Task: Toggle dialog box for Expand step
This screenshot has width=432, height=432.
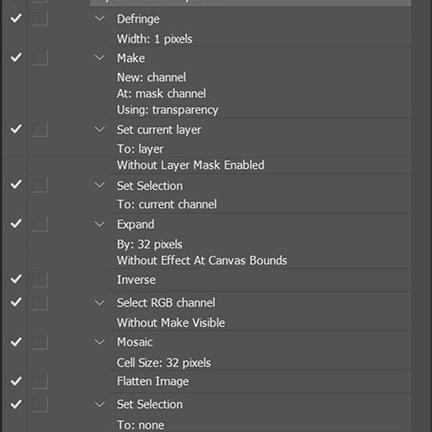Action: [40, 223]
